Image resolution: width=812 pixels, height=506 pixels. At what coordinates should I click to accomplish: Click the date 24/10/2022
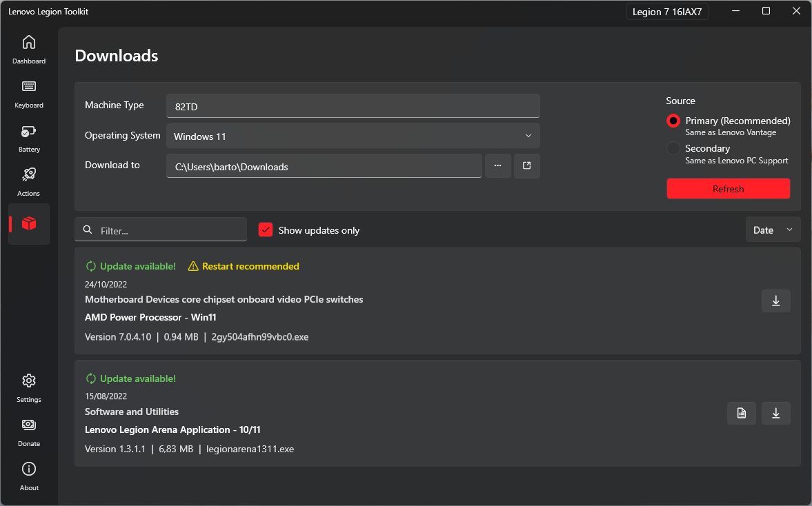click(106, 284)
